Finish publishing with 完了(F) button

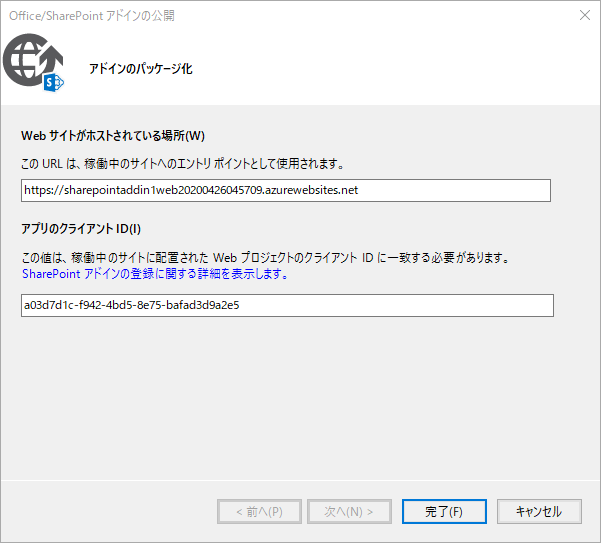point(443,511)
